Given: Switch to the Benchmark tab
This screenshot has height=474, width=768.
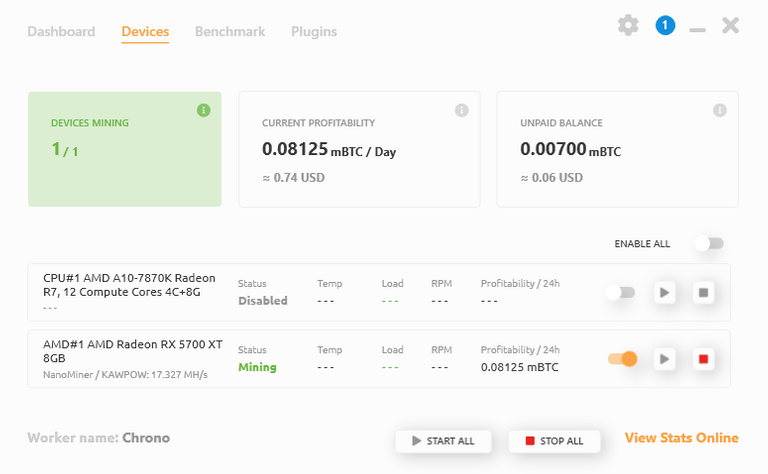Looking at the screenshot, I should click(230, 32).
